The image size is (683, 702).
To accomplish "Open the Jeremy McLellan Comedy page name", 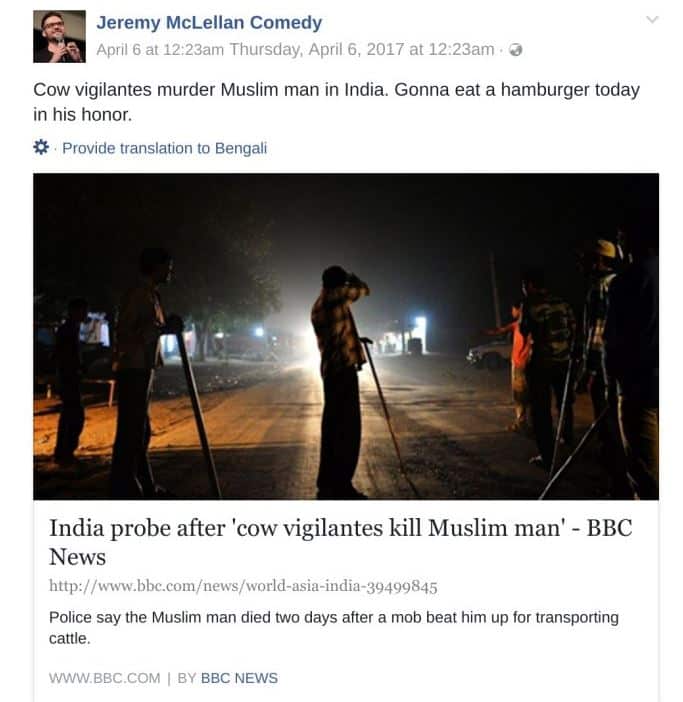I will (209, 22).
